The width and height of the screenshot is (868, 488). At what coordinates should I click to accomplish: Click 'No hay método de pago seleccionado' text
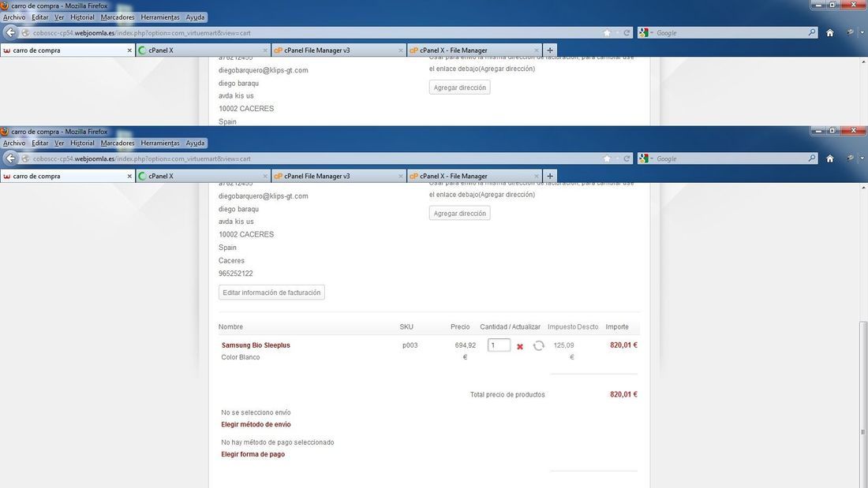pyautogui.click(x=277, y=442)
